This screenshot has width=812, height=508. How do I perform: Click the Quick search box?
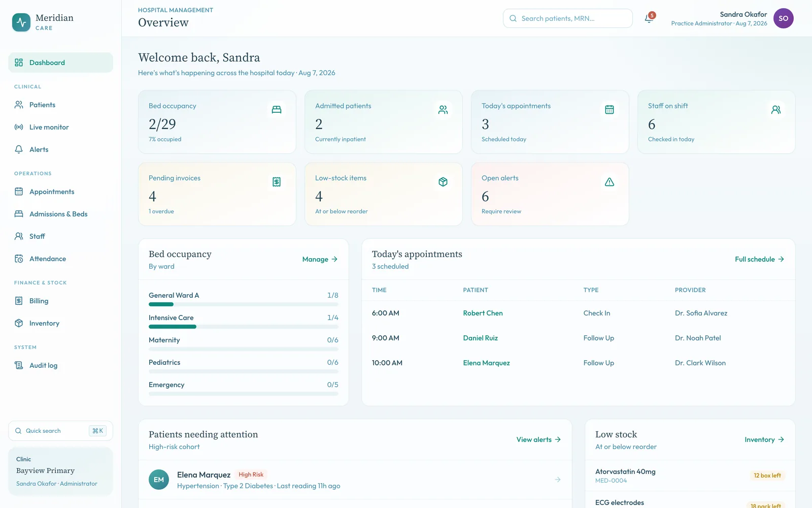[60, 431]
